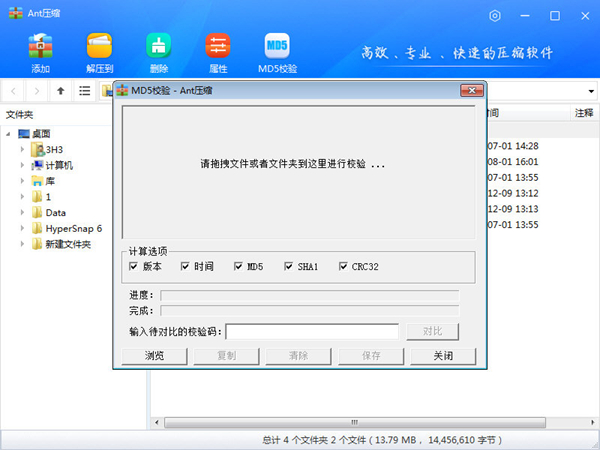Uncheck the 版本 checkbox
The width and height of the screenshot is (600, 450).
pyautogui.click(x=133, y=267)
